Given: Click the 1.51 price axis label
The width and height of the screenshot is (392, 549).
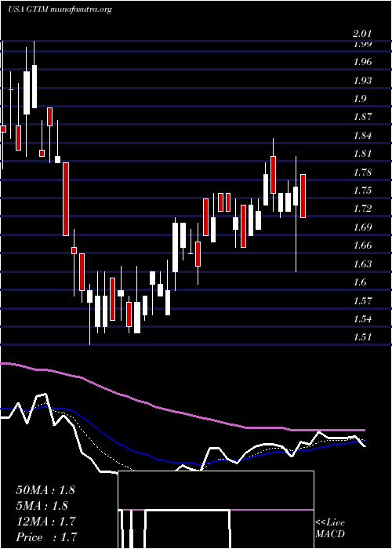Looking at the screenshot, I should [x=361, y=337].
